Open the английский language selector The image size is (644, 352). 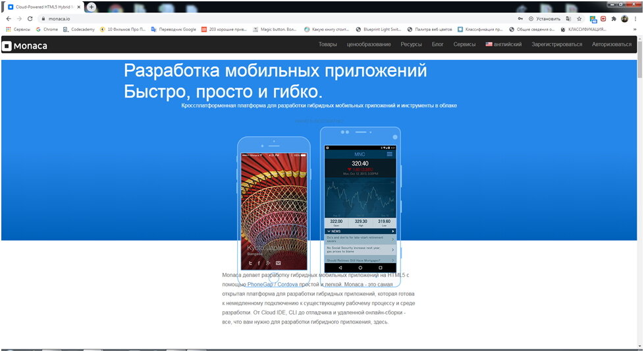pos(504,44)
